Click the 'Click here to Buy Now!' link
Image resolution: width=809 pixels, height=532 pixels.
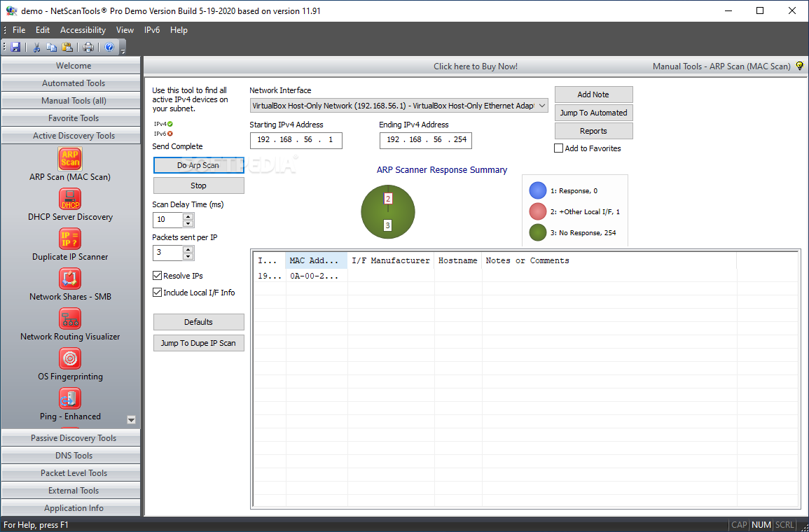475,66
